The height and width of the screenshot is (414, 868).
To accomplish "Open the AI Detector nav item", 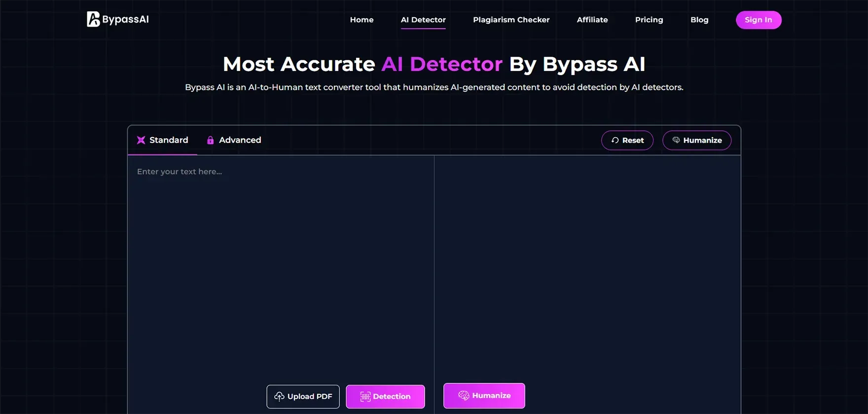I will coord(423,20).
